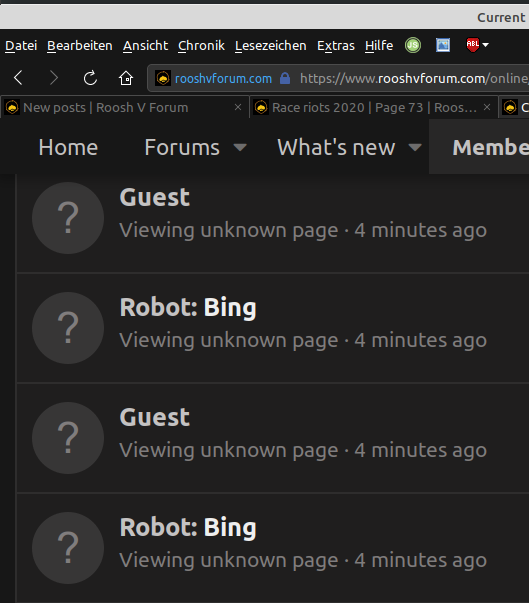Click the second Guest name
This screenshot has height=603, width=529.
[x=155, y=417]
